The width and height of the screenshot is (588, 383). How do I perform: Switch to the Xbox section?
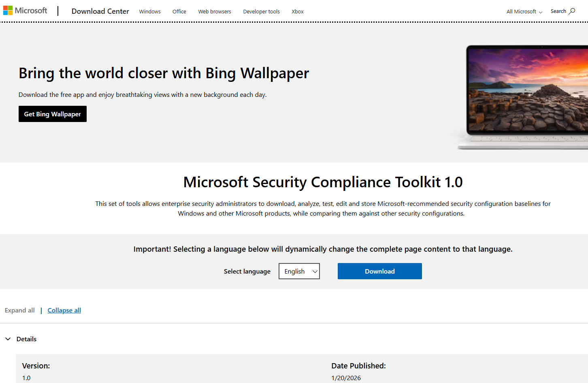(x=297, y=11)
